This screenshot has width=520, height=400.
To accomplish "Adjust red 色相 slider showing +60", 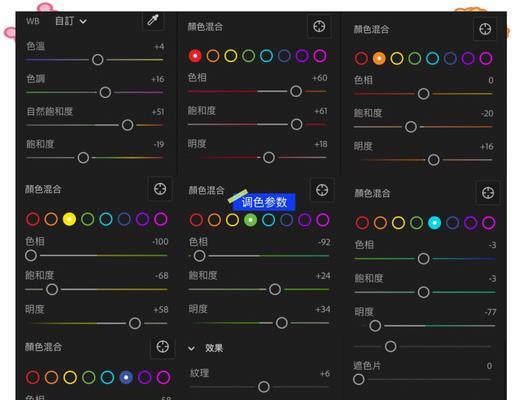I will point(296,91).
